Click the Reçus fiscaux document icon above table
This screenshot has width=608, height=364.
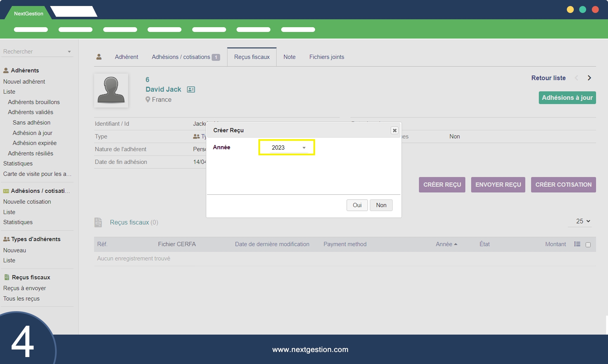[x=98, y=222]
